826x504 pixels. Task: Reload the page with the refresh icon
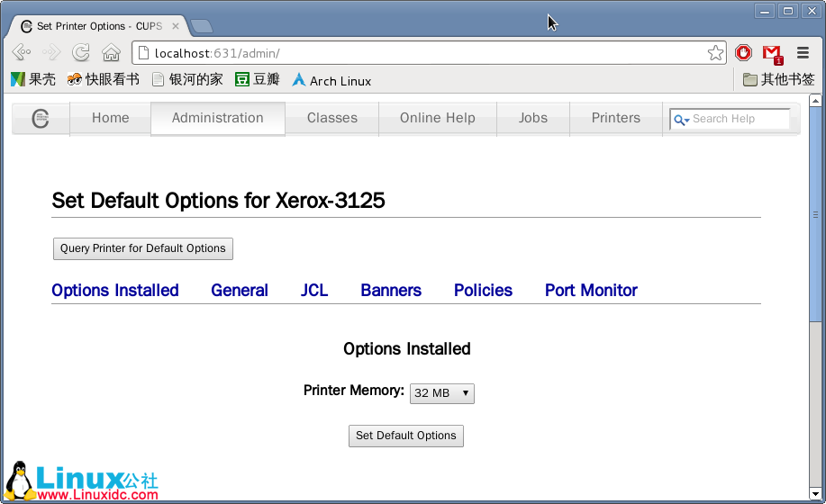(81, 53)
